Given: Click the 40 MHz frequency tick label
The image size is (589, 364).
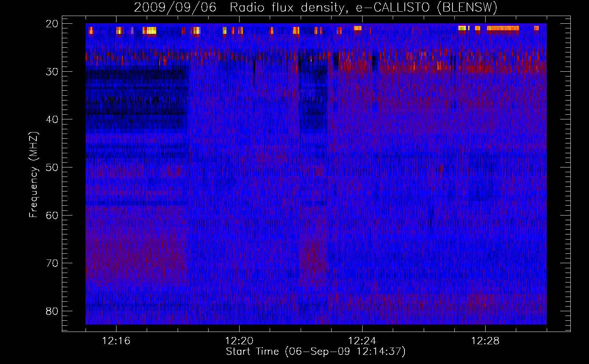Looking at the screenshot, I should 52,119.
